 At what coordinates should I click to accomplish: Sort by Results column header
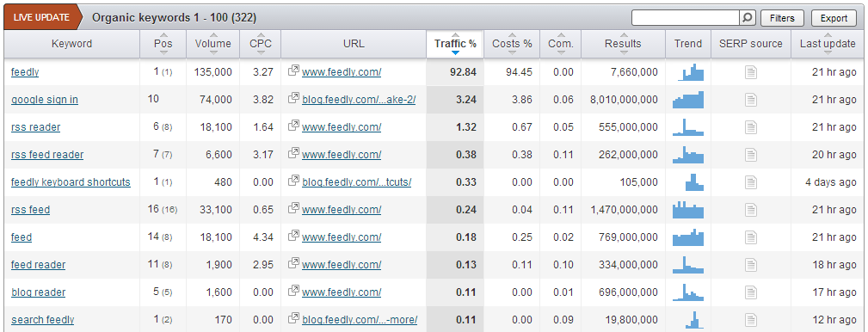tap(623, 44)
